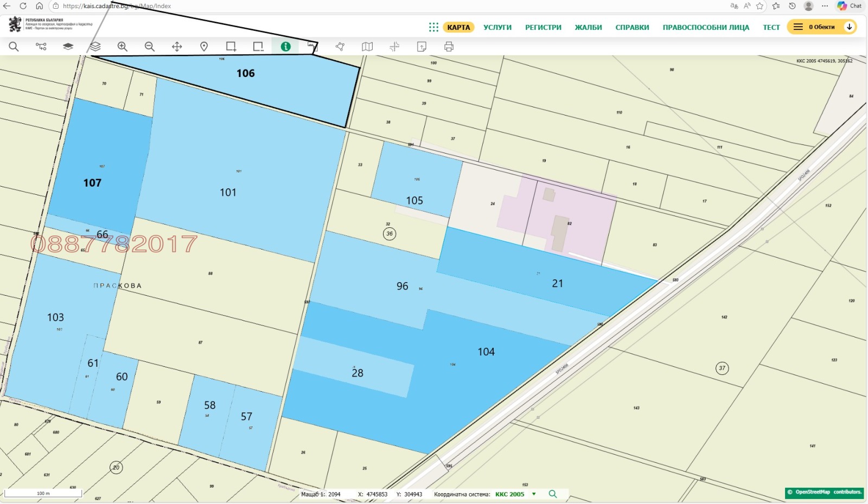Toggle the green info identify tool
Viewport: 868px width, 504px height.
coord(285,47)
